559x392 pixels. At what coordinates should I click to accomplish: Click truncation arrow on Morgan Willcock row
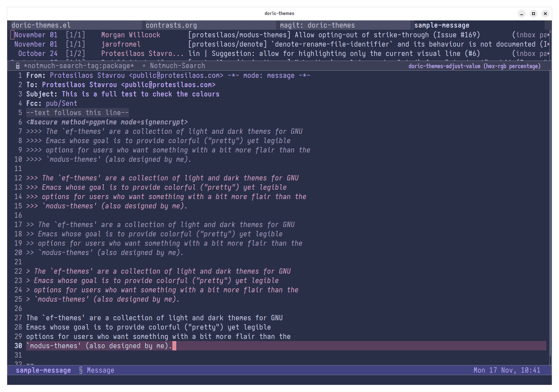coord(548,35)
